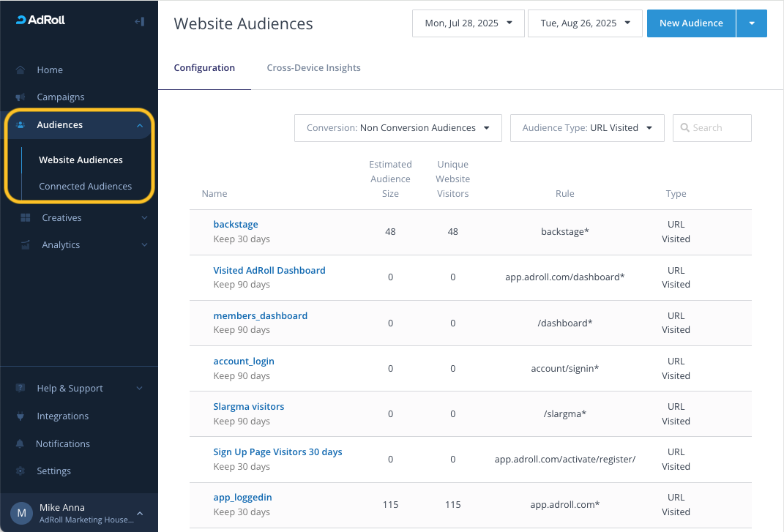Click the AdRoll logo in the sidebar
The height and width of the screenshot is (532, 784).
(41, 20)
